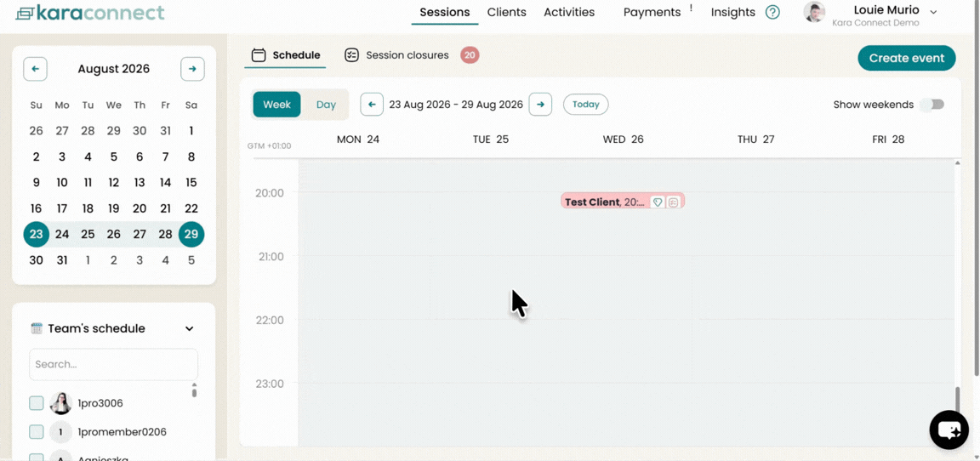The width and height of the screenshot is (980, 461).
Task: Click the Kara Connect Demo label
Action: pos(875,23)
